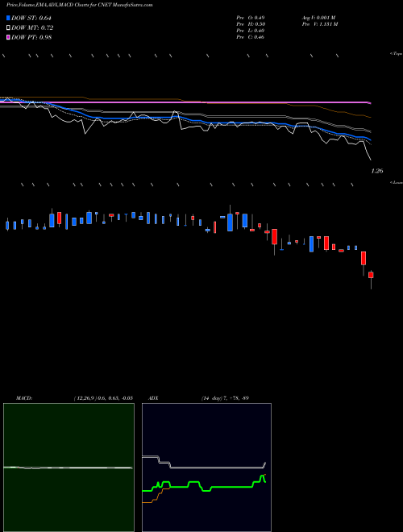Select the 'DOW MT: 0.72' legend label
403x532 pixels.
point(32,28)
